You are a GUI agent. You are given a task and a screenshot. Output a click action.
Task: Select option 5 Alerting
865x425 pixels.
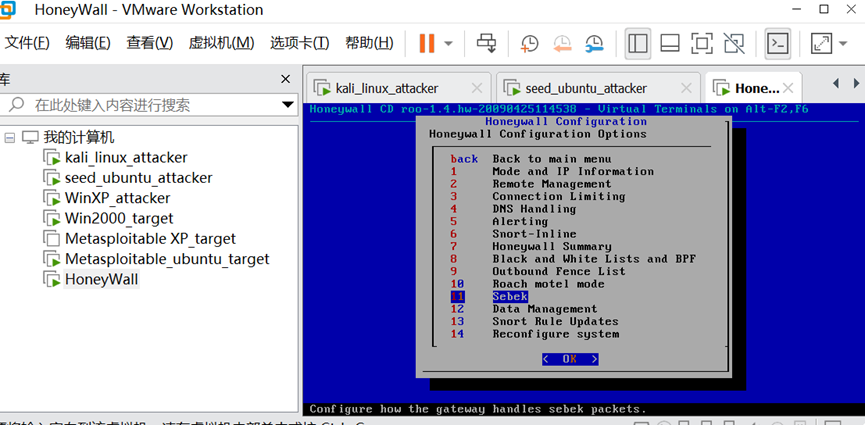(x=499, y=222)
